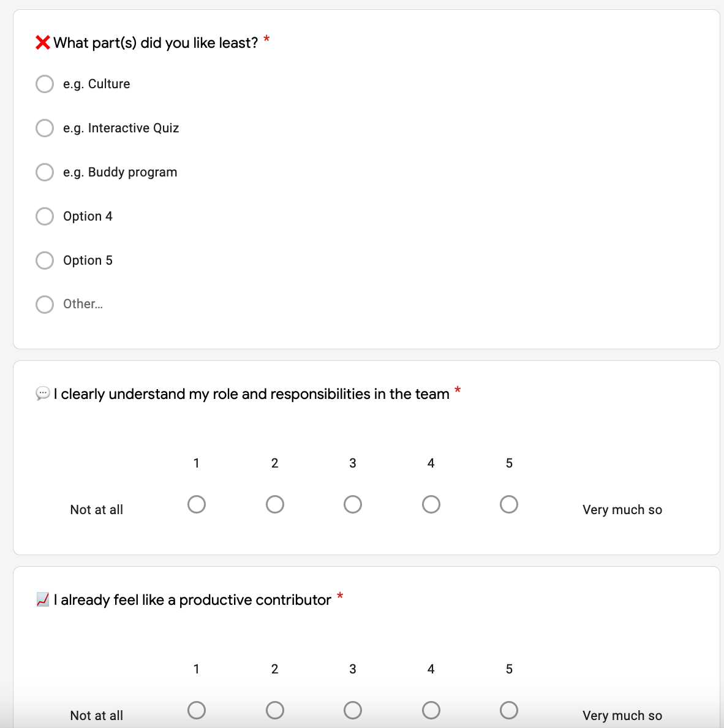Pick the "e.g. Buddy program" radio option
The height and width of the screenshot is (728, 724).
coord(45,172)
